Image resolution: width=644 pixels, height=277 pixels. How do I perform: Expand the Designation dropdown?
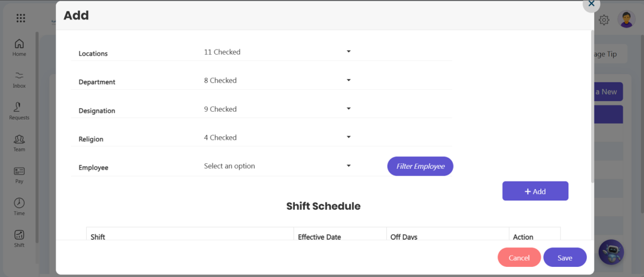(277, 109)
